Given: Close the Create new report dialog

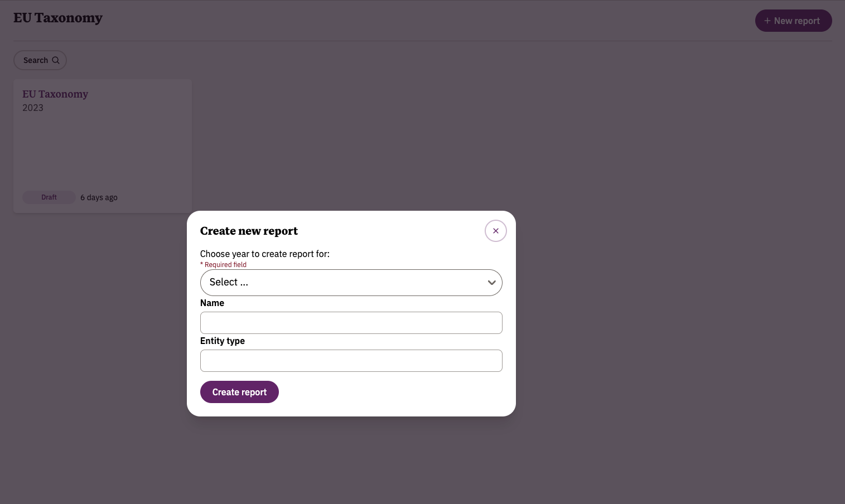Looking at the screenshot, I should pos(495,231).
